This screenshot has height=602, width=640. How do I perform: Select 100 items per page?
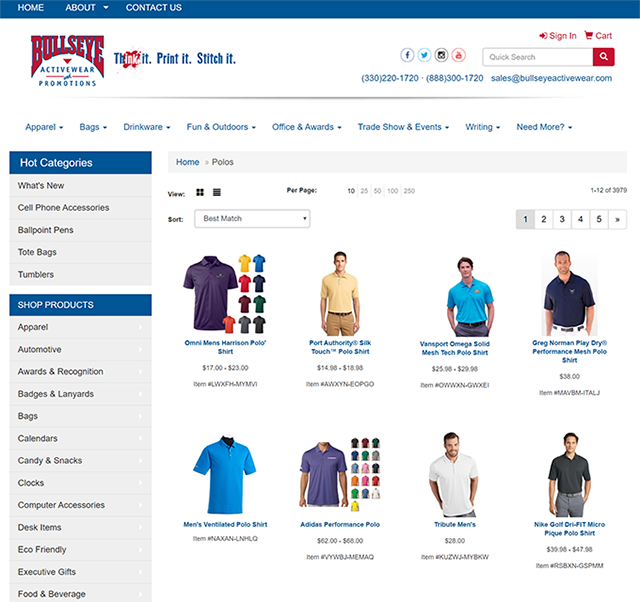[394, 190]
